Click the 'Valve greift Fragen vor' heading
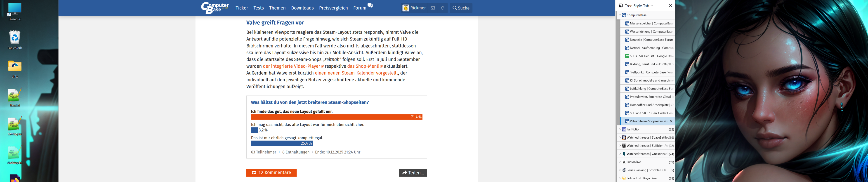Screen dimensions: 868x182 pos(275,23)
